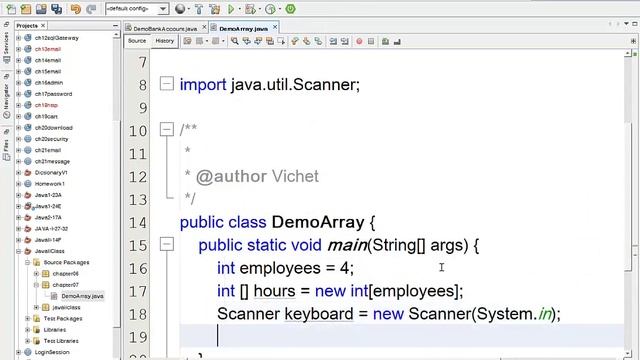Click the Comment icon in the editor toolbar

click(x=385, y=41)
